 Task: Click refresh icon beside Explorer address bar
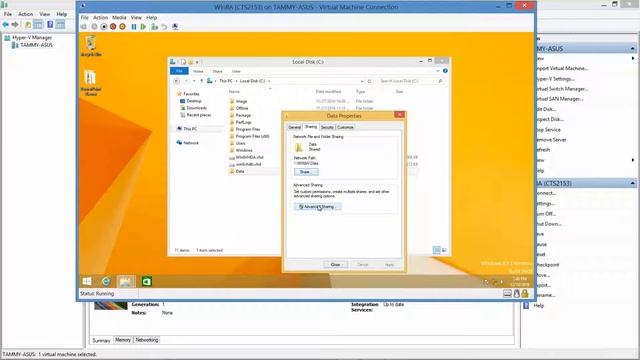click(369, 81)
